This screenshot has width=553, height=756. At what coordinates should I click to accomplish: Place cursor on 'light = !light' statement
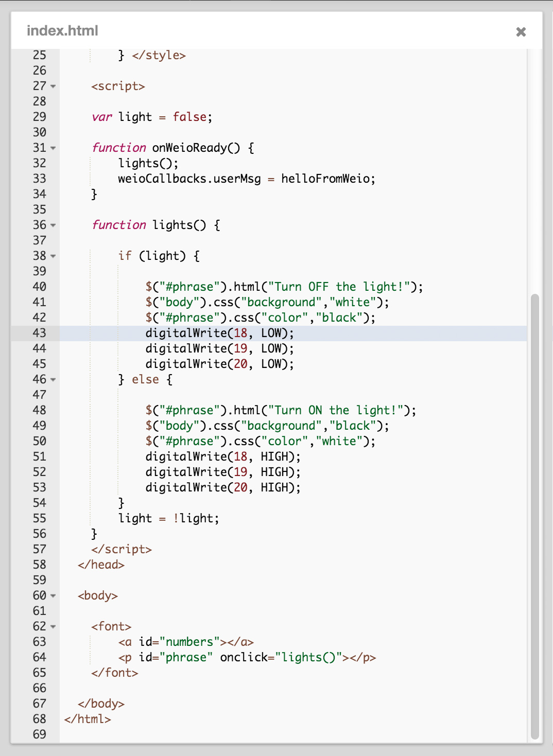(168, 519)
